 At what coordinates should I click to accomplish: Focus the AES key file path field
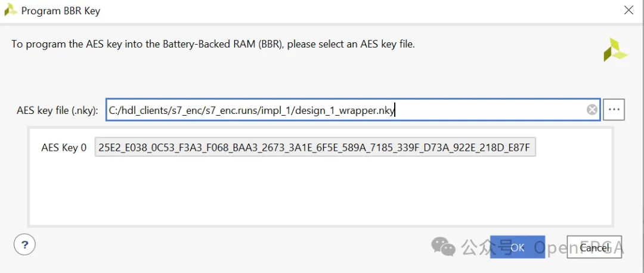click(353, 110)
